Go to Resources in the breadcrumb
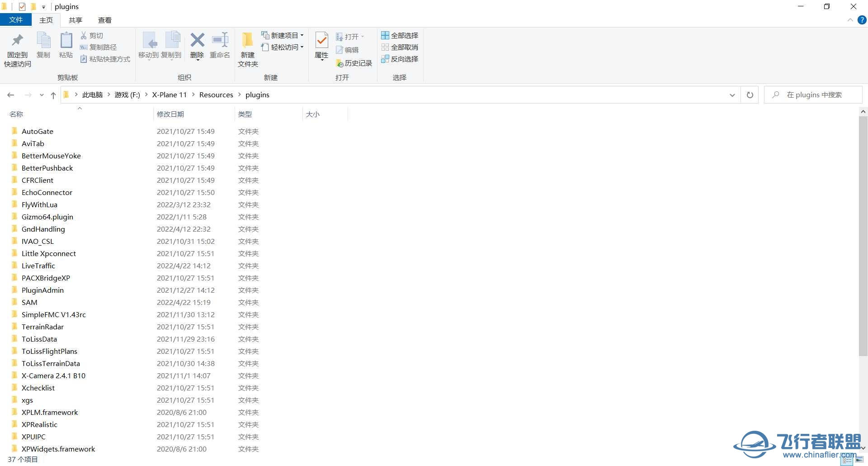This screenshot has height=466, width=868. (216, 95)
